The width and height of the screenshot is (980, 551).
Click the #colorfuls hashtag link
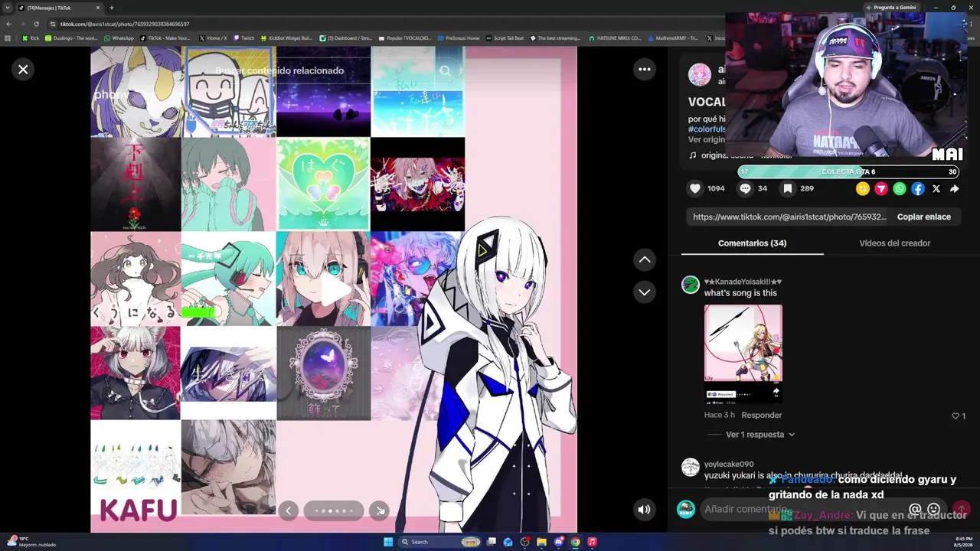707,129
